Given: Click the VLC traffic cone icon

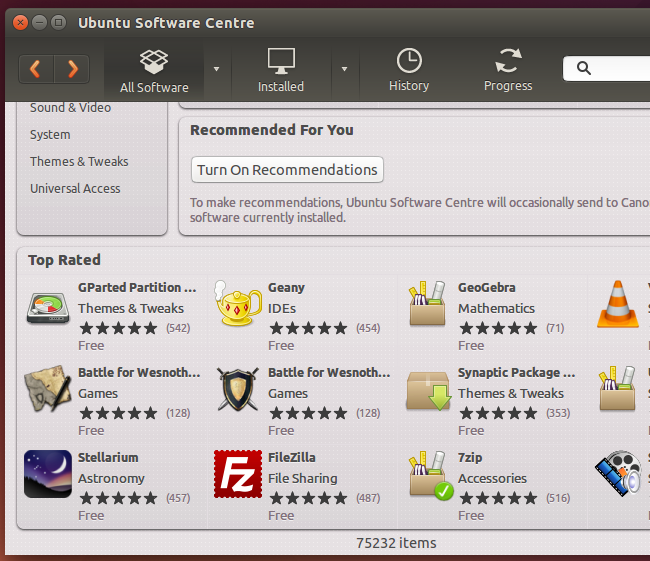Looking at the screenshot, I should pos(618,304).
